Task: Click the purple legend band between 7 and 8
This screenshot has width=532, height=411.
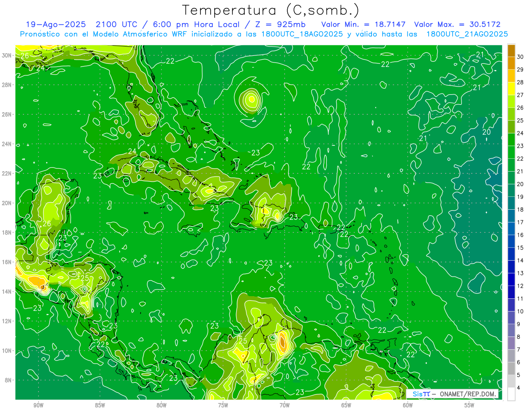Action: [511, 343]
